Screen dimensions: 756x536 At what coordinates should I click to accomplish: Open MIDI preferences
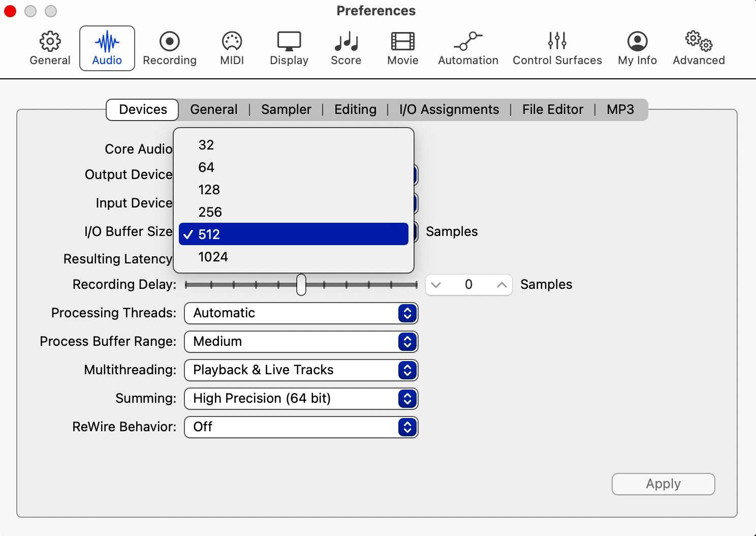coord(231,48)
